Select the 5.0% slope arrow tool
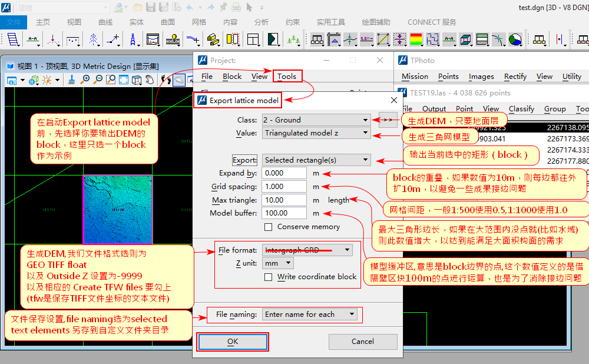 366,39
